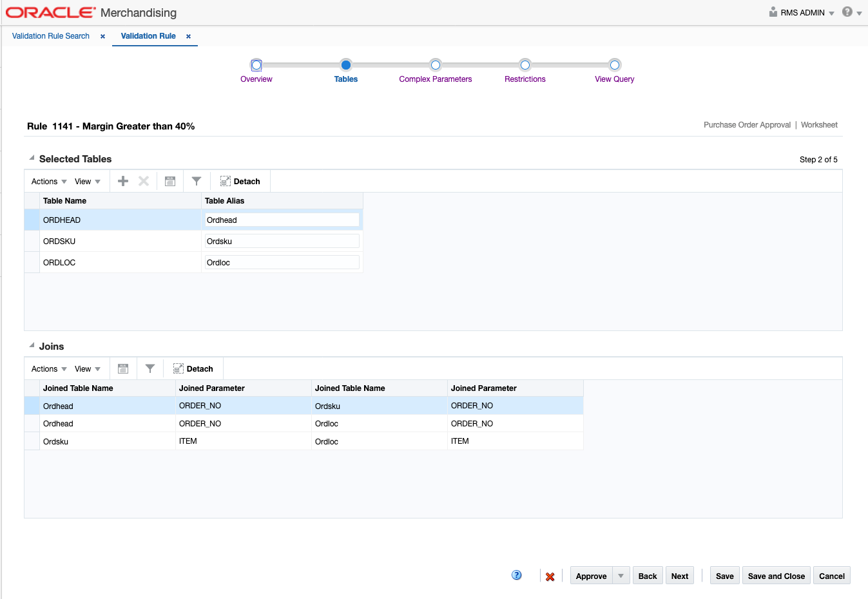Open the filter funnel in Selected Tables toolbar
The image size is (868, 599).
197,181
